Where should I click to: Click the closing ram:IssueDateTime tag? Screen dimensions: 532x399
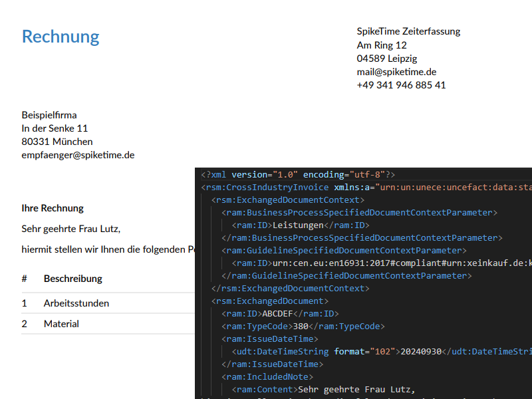[273, 364]
